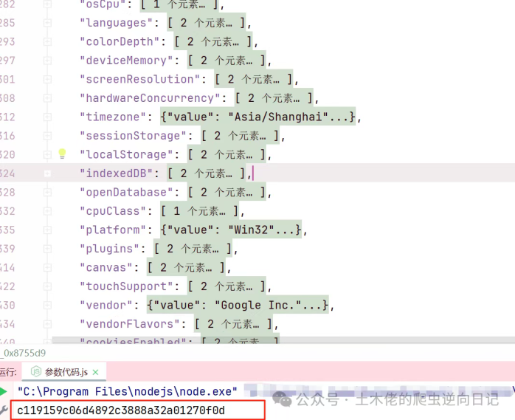Screen dimensions: 515x420
Task: Click the lightbulb quick-fix icon near localStorage
Action: tap(63, 154)
